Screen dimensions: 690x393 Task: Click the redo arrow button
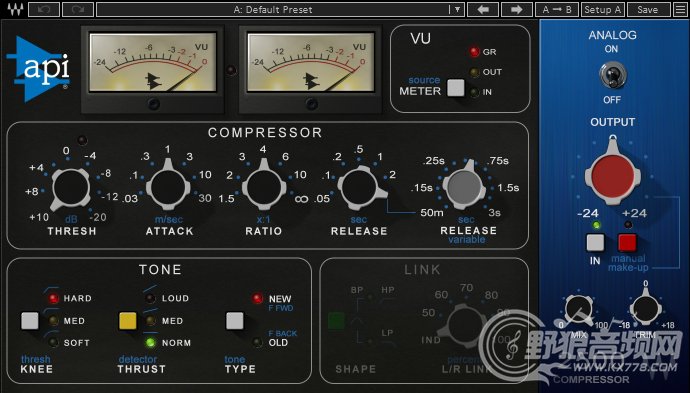78,9
